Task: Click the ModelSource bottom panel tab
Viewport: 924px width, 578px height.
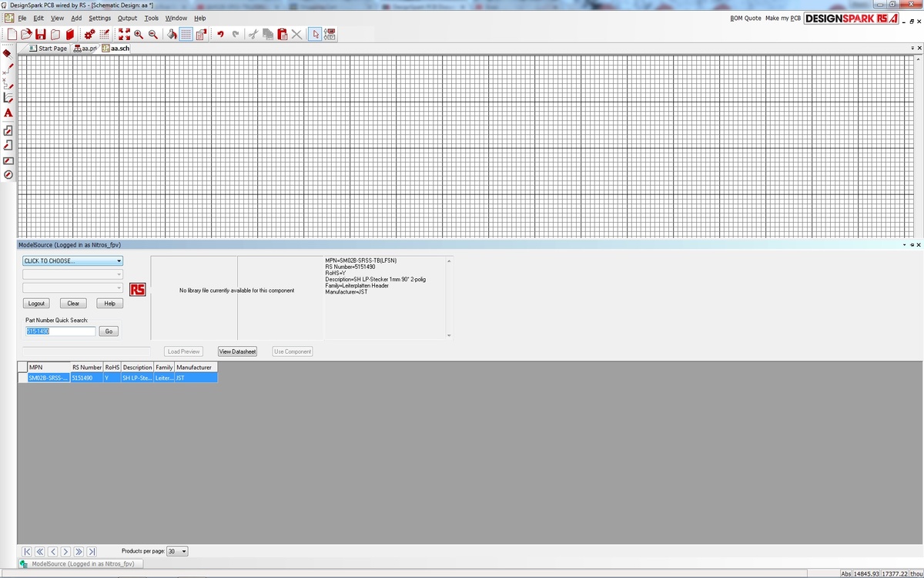Action: pos(82,564)
